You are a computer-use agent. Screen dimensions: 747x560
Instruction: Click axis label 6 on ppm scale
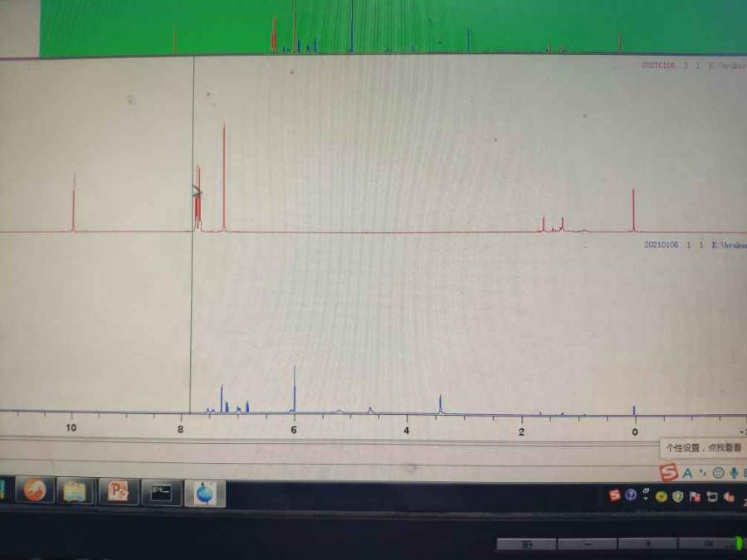click(294, 430)
